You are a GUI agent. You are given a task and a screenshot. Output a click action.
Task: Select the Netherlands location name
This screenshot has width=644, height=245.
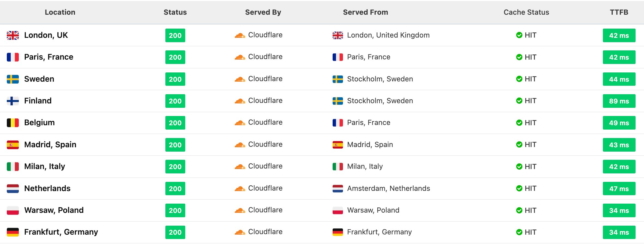(x=47, y=188)
